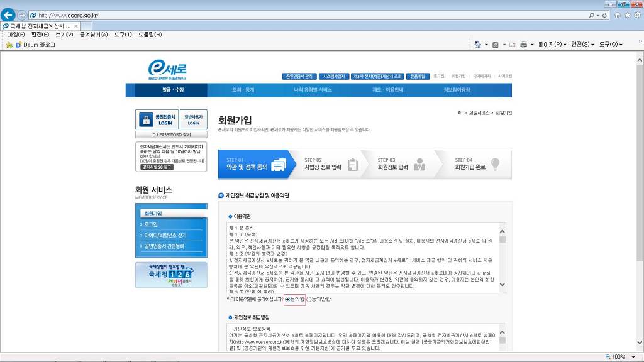
Task: Refresh the page with the reload icon
Action: point(604,15)
